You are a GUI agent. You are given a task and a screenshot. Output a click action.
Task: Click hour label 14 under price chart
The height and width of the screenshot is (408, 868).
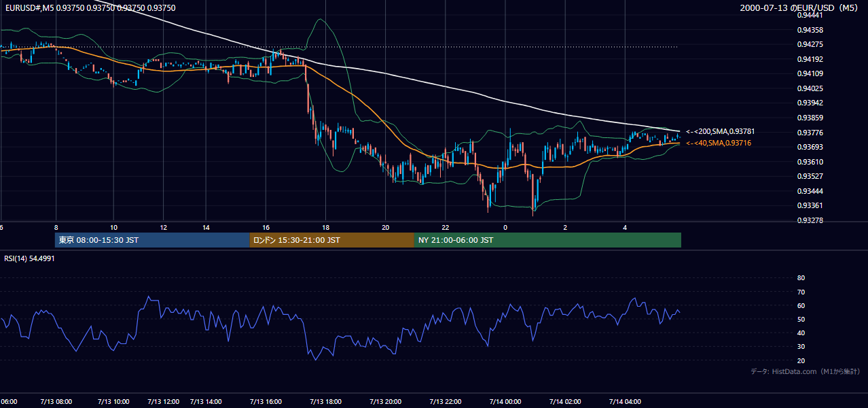[206, 227]
